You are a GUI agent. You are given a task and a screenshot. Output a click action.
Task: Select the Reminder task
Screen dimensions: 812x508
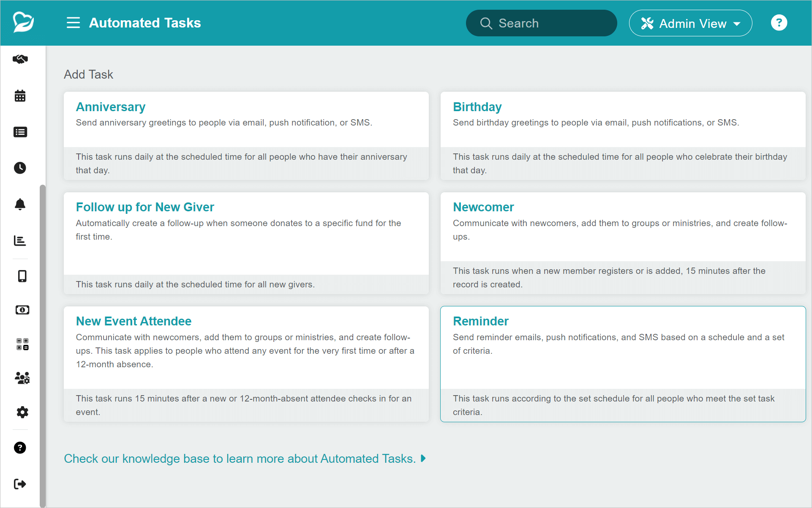[x=623, y=364]
